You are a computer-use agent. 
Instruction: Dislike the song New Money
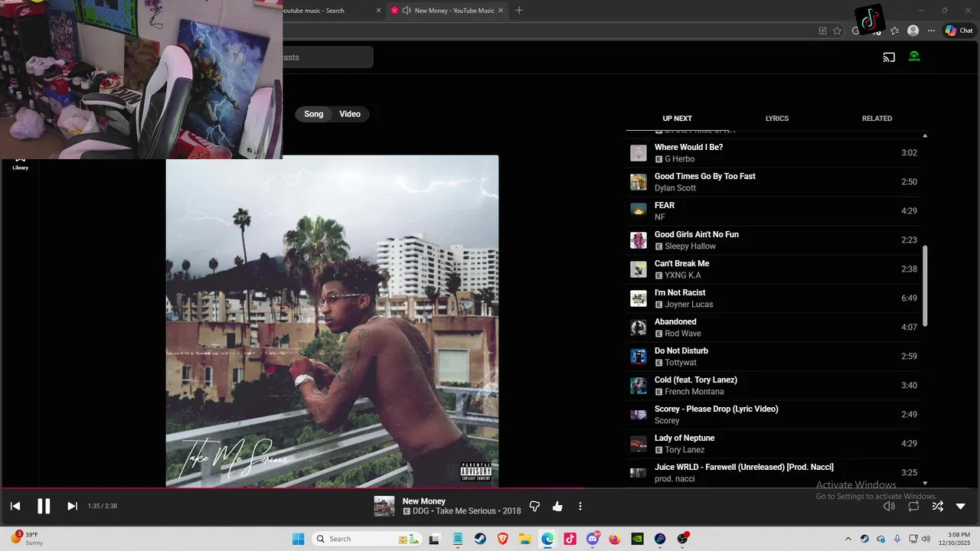534,506
